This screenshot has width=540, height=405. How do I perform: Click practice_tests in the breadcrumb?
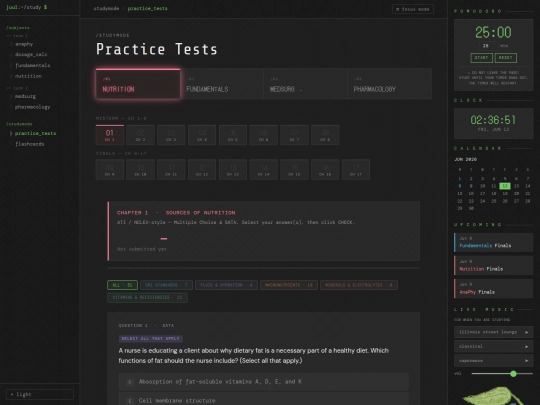tap(147, 9)
